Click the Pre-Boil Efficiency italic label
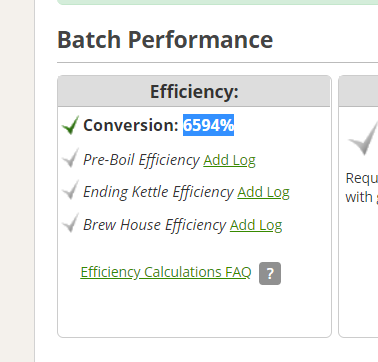Viewport: 378px width, 362px height. 141,160
